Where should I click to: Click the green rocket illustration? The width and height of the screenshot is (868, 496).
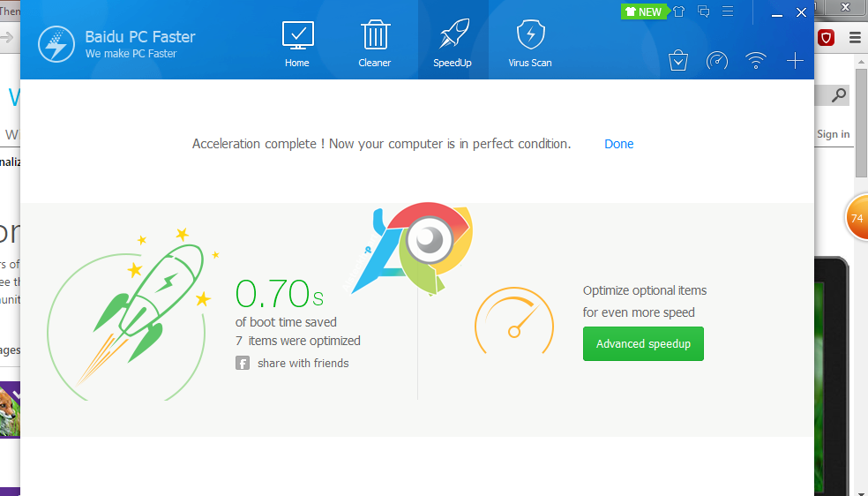click(x=133, y=312)
